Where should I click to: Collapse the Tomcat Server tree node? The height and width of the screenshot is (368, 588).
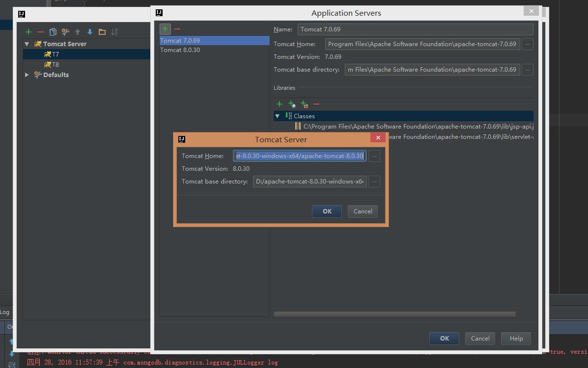coord(27,44)
